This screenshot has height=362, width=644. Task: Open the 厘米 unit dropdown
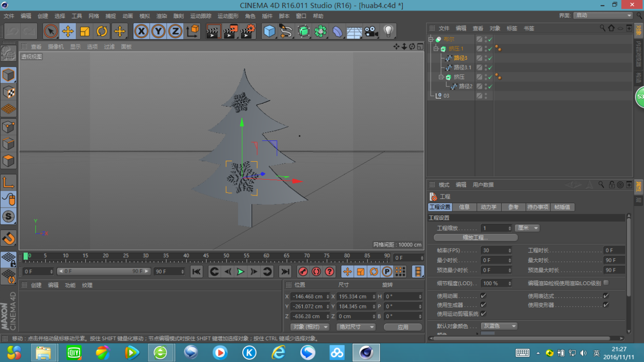click(x=527, y=228)
